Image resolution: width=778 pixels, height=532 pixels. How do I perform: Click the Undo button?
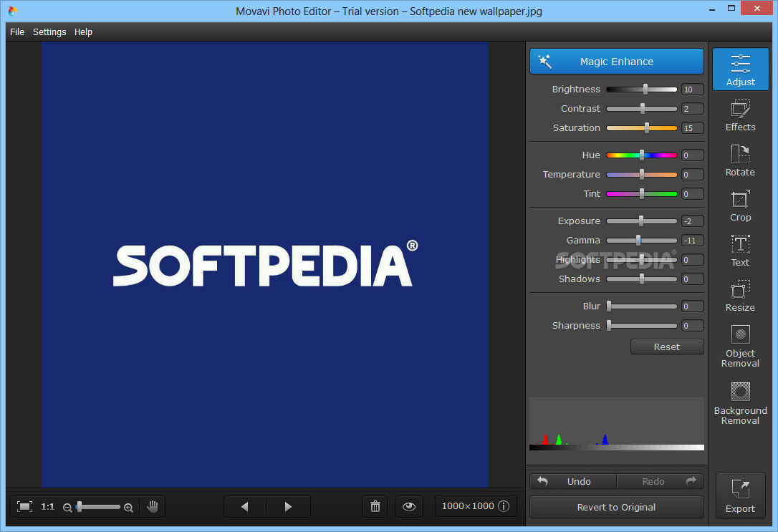click(573, 481)
